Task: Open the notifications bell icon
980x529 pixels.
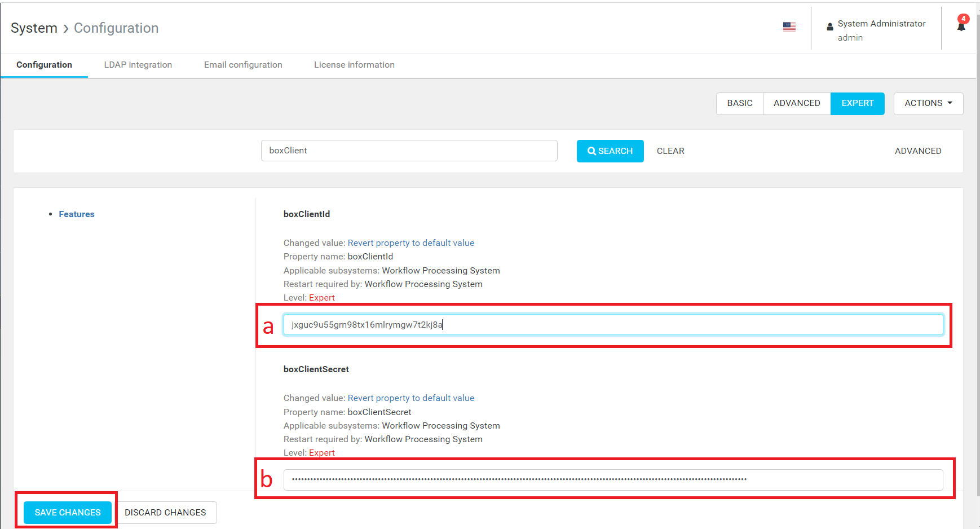Action: (x=961, y=25)
